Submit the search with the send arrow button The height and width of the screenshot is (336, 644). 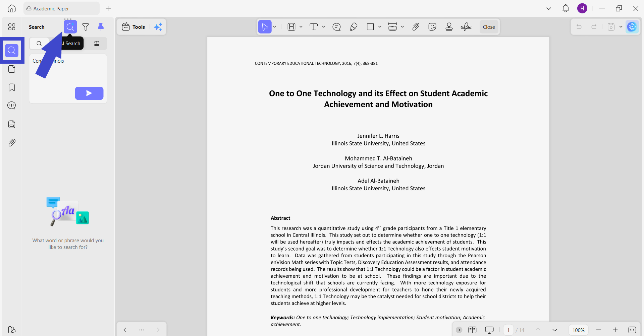(x=89, y=93)
